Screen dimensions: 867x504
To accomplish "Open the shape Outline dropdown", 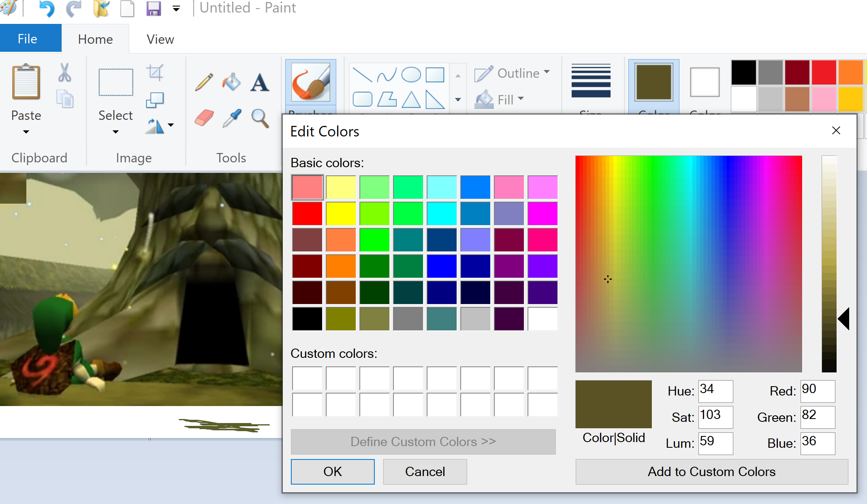I will coord(512,73).
